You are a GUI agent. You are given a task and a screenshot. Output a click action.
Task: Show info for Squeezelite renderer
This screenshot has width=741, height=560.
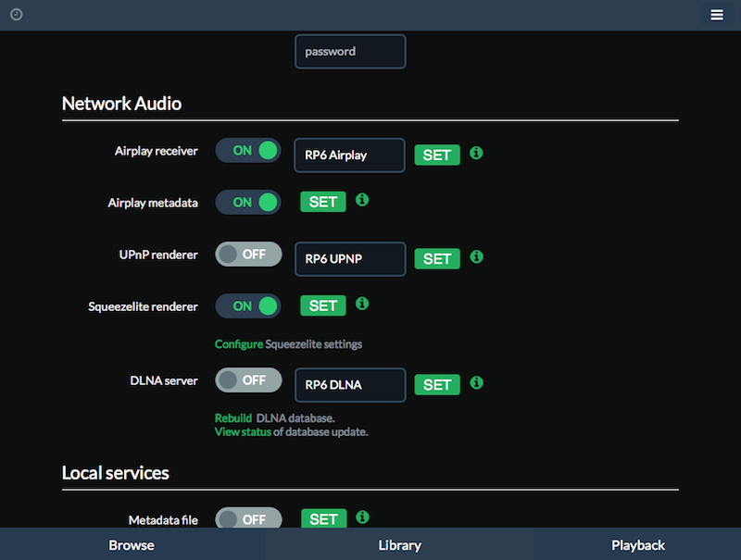tap(362, 304)
